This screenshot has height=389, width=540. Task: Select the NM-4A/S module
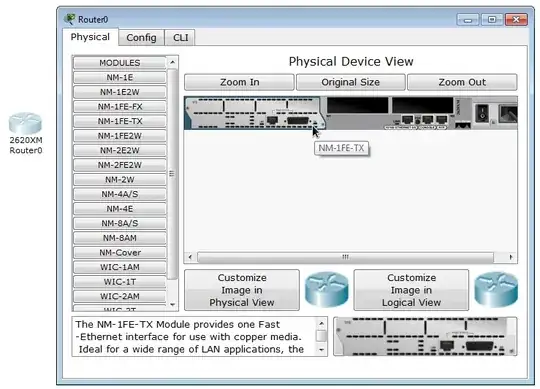(120, 194)
